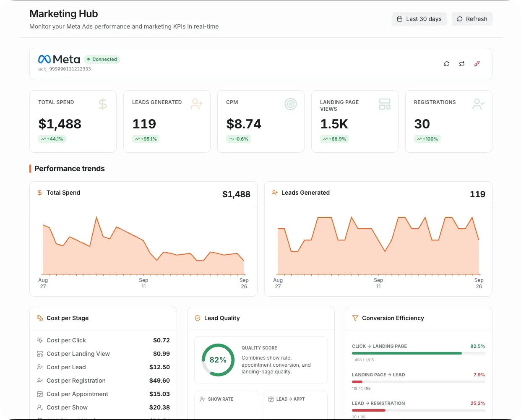521x420 pixels.
Task: Click the $8.74 CPM value
Action: point(244,124)
